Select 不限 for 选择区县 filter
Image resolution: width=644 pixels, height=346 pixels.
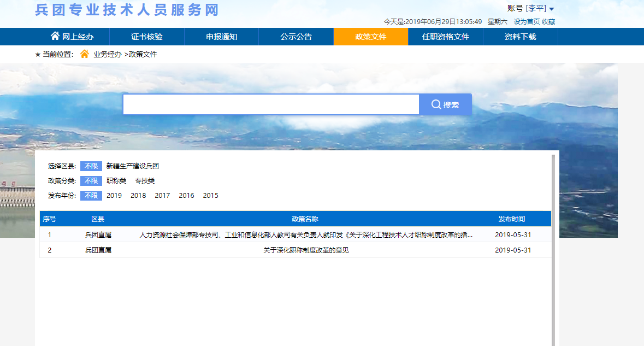click(91, 166)
